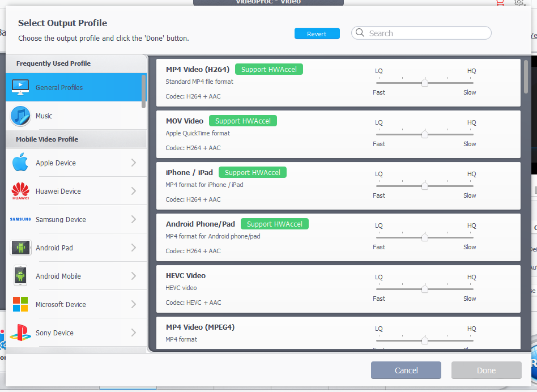The height and width of the screenshot is (392, 537).
Task: Click Support HWAccel badge for MP4 Video (H264)
Action: pyautogui.click(x=269, y=69)
